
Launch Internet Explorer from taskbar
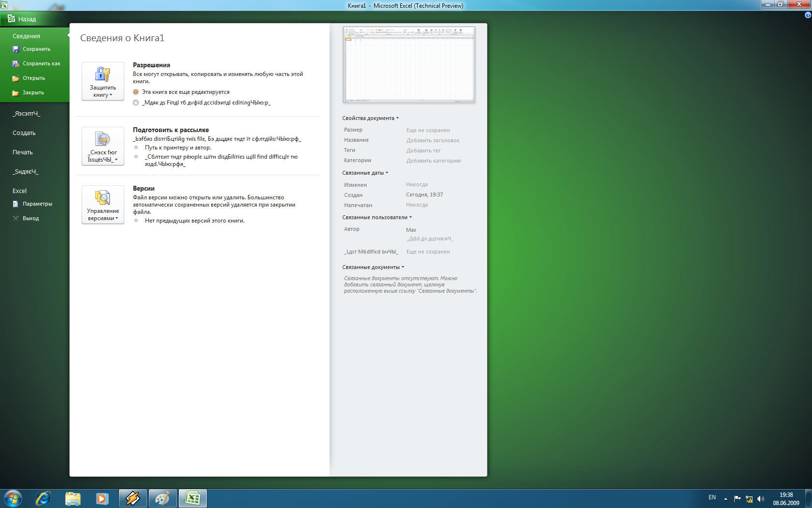[43, 498]
